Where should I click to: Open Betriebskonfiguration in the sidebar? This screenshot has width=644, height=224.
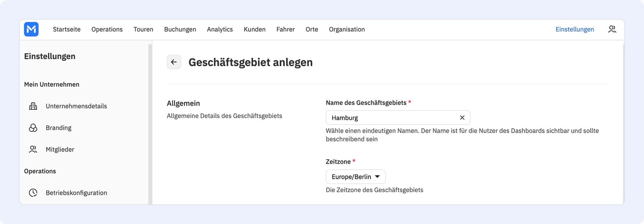(76, 193)
